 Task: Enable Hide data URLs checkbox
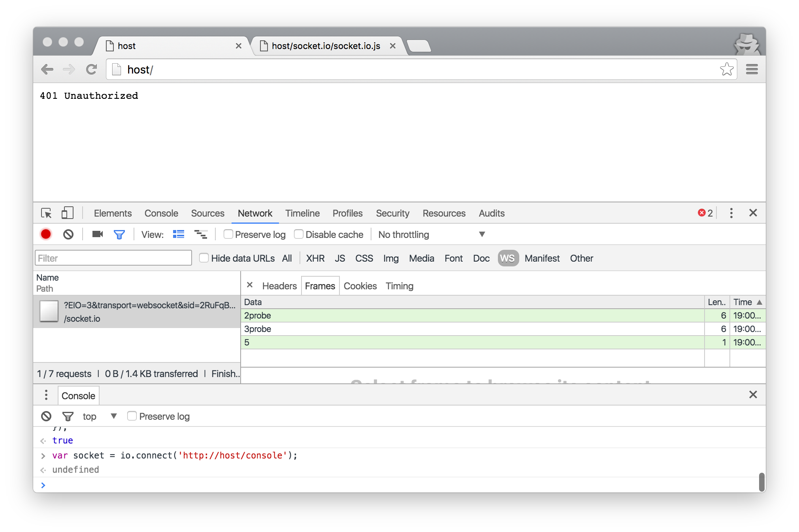pos(204,258)
